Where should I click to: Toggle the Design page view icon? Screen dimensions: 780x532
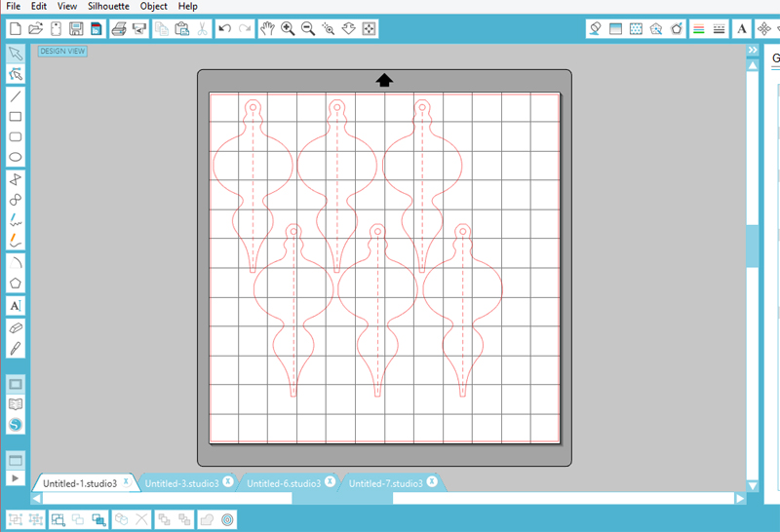point(16,384)
